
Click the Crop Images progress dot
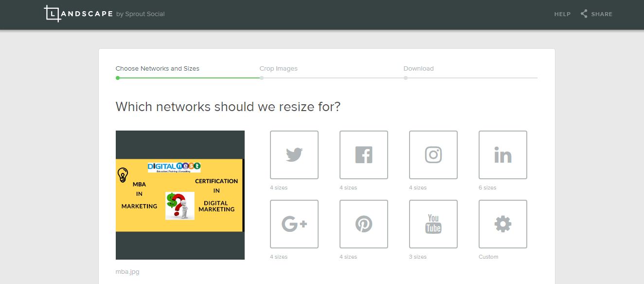click(x=262, y=78)
